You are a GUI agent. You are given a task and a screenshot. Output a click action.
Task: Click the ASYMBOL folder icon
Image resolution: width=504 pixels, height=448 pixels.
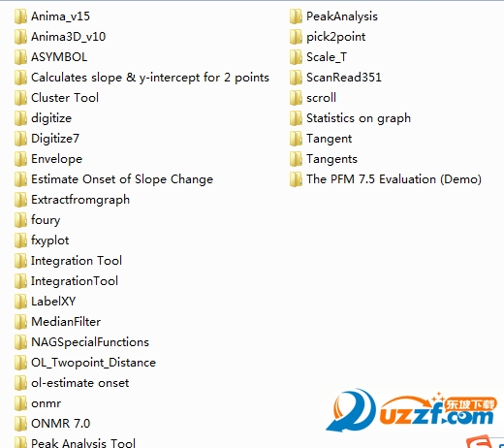click(20, 57)
